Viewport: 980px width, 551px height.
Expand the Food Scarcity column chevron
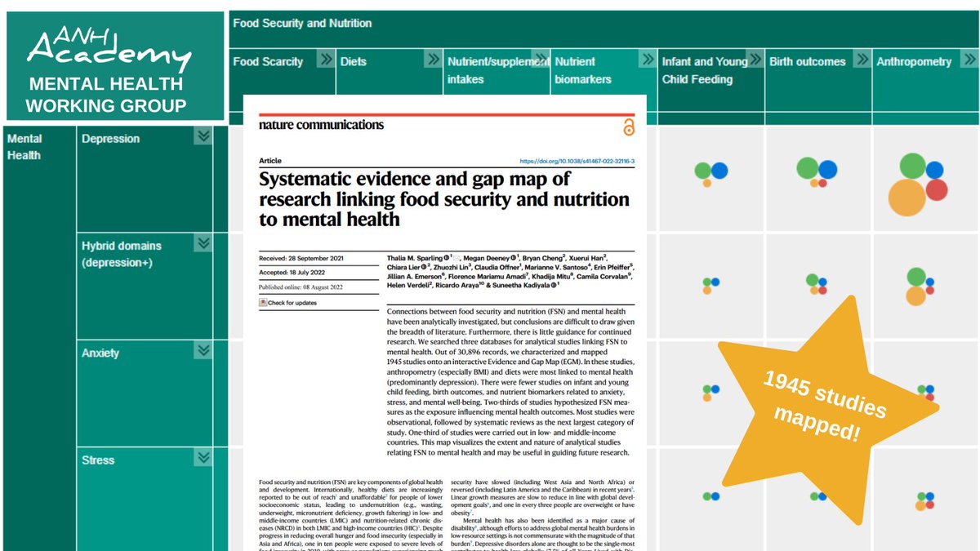click(326, 60)
